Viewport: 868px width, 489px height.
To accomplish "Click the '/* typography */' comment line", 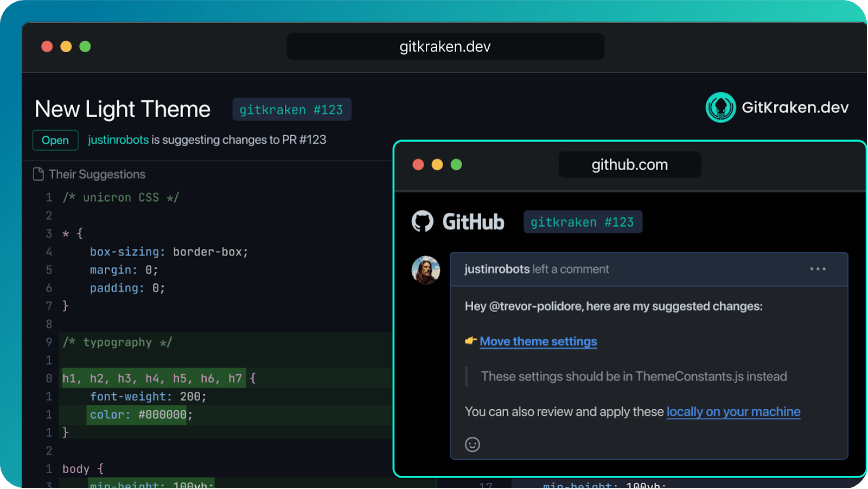I will pyautogui.click(x=117, y=342).
